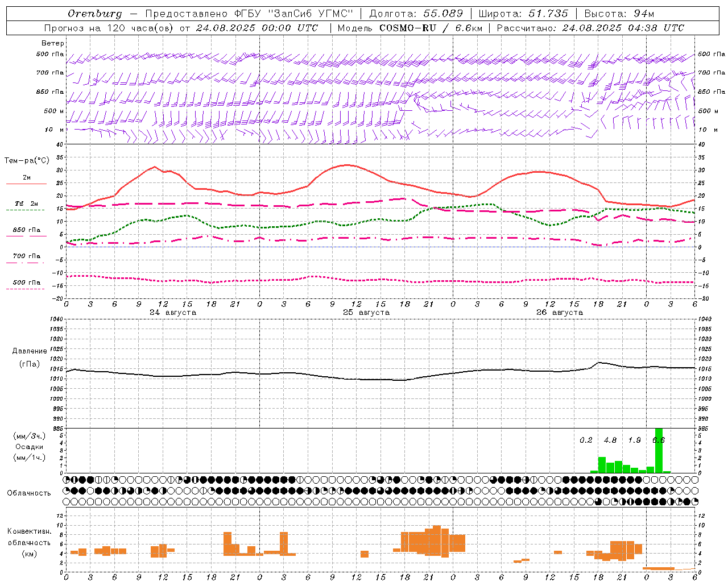
Task: Select the latitude value Широта: 51.735
Action: point(523,14)
